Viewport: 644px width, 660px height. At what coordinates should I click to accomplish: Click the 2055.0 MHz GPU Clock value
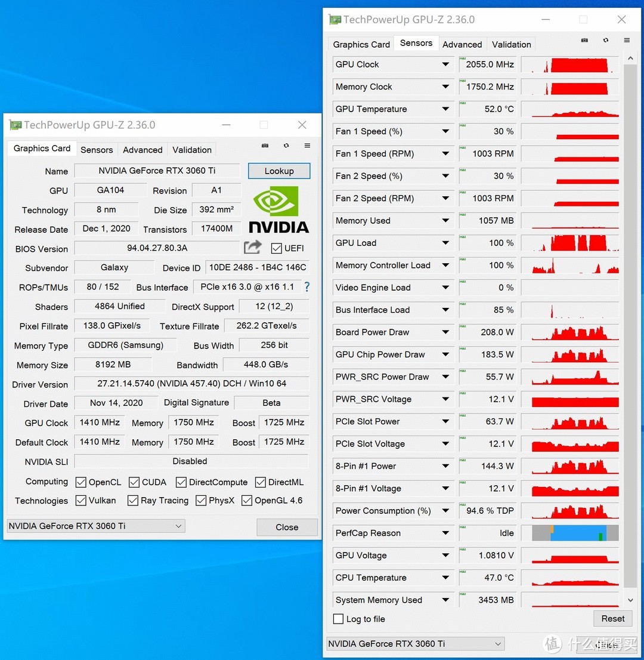(487, 64)
